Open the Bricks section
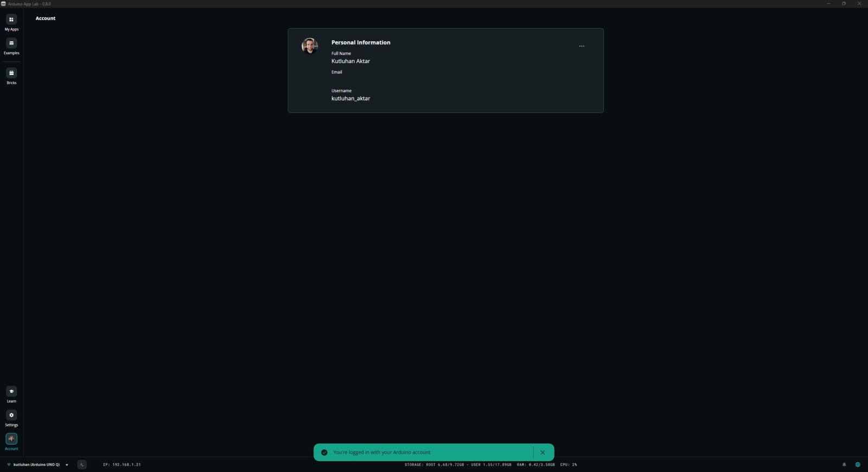This screenshot has height=472, width=868. (x=11, y=76)
